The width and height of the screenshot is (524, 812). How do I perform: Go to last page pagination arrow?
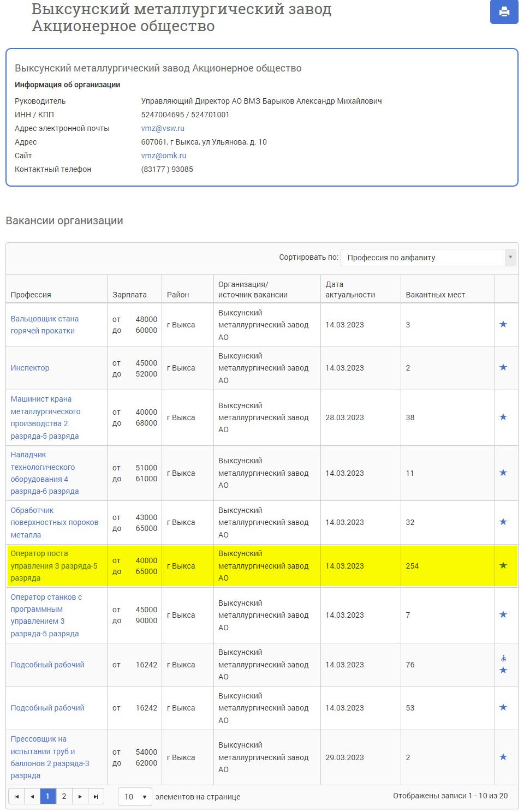pyautogui.click(x=96, y=797)
